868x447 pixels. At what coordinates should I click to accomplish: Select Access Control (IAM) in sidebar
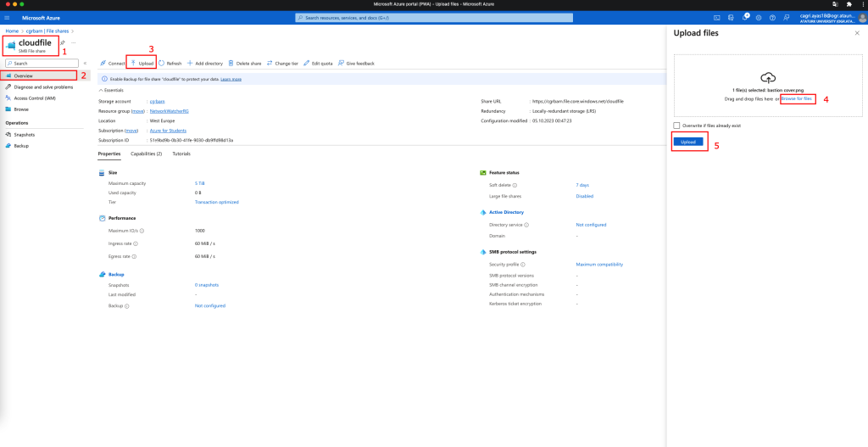pos(34,98)
